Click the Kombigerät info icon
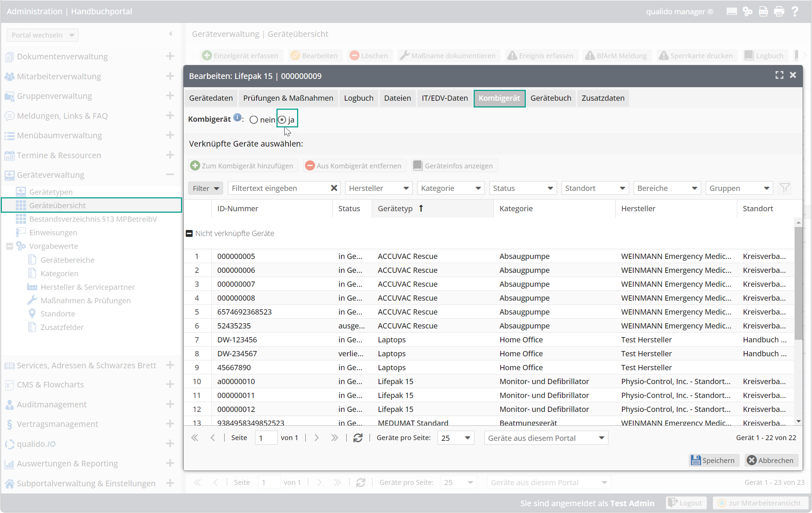This screenshot has height=513, width=812. click(237, 118)
